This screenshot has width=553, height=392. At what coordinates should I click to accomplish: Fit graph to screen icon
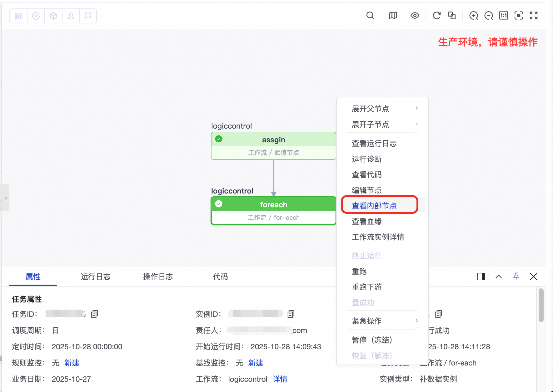pos(519,15)
